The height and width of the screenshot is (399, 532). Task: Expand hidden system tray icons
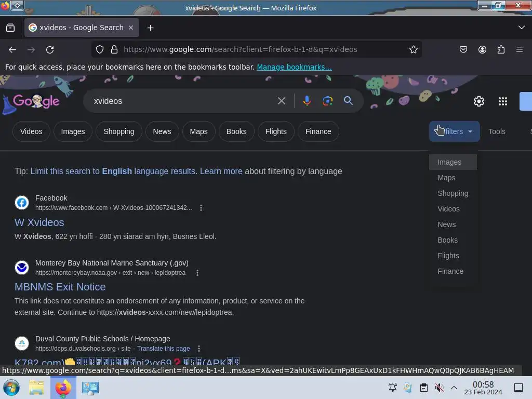[454, 388]
